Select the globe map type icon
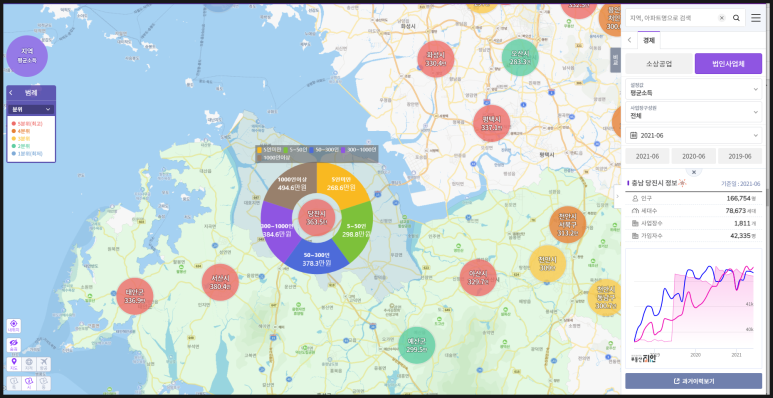The image size is (773, 398). [29, 364]
